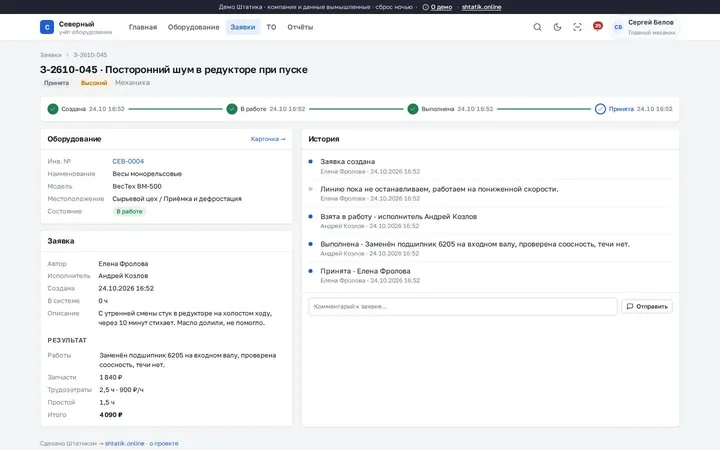Screen dimensions: 720x450
Task: Click model value ВесТех ВМ-500
Action: point(137,186)
